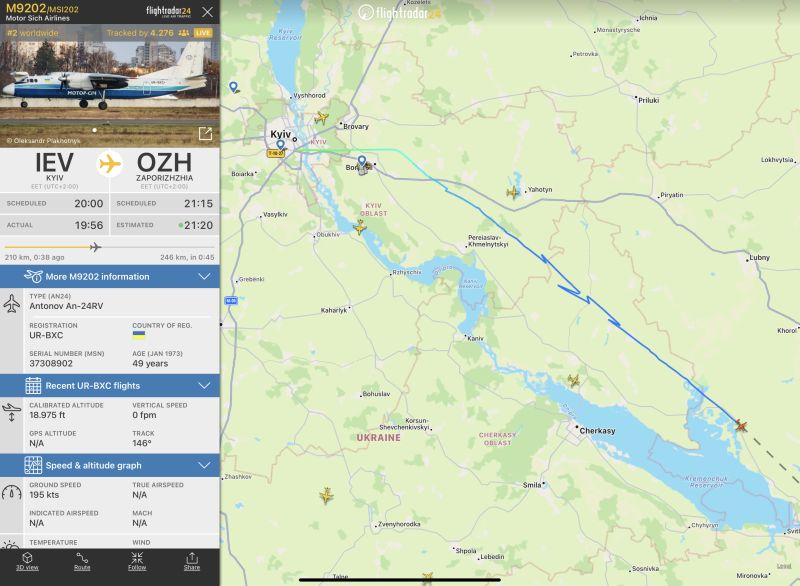Expand Speed & altitude graph section

coord(110,465)
